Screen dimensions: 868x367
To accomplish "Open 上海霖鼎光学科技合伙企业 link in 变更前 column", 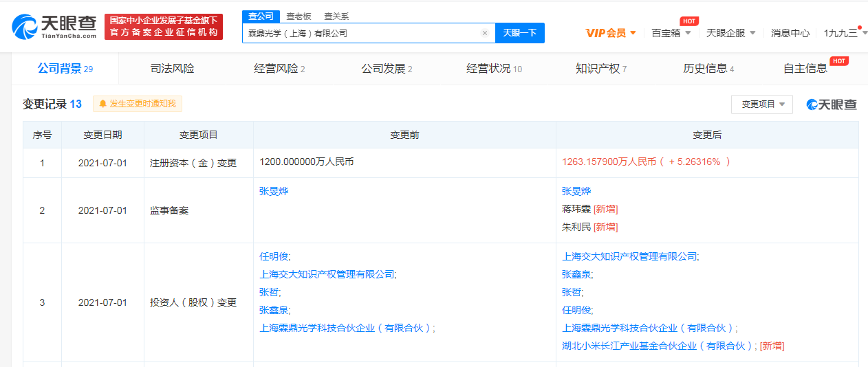I will [346, 328].
